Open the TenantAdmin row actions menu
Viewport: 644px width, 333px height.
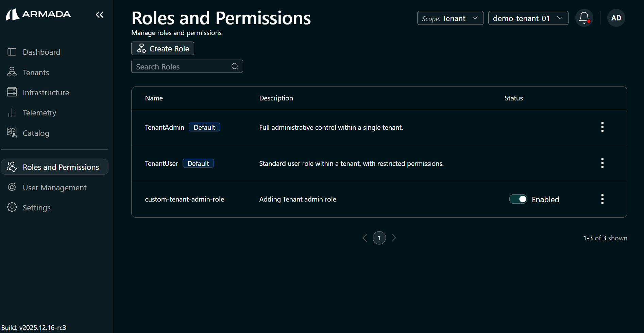[x=602, y=127]
